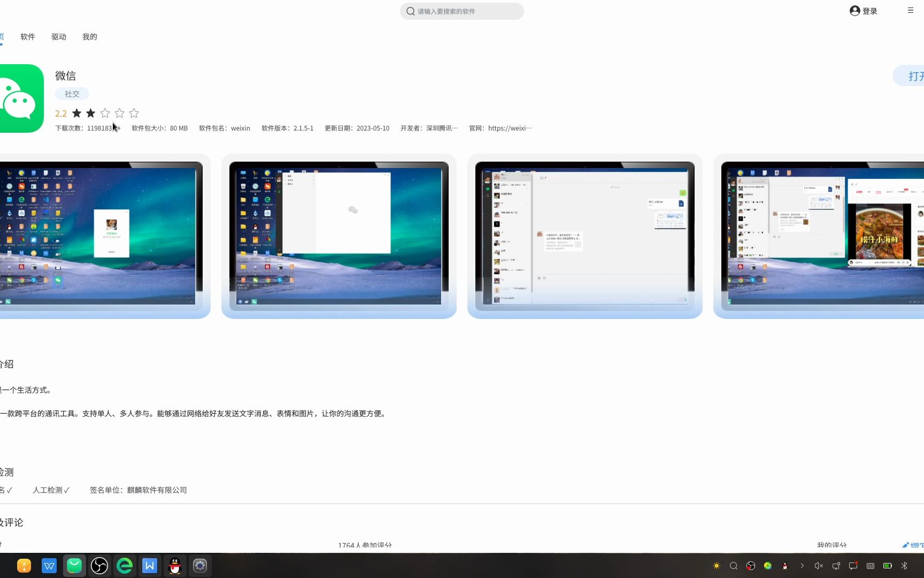Click the 软件包名: weixin text
The height and width of the screenshot is (578, 924).
point(225,128)
